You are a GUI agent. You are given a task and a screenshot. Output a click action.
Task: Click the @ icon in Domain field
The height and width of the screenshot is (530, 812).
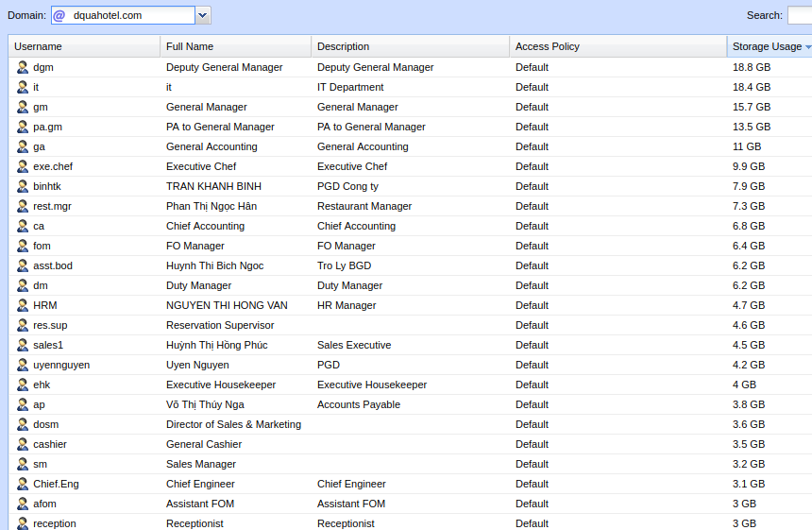59,15
